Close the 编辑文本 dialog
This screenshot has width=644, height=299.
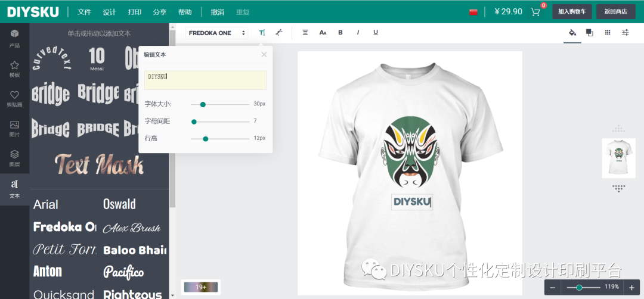[x=264, y=54]
